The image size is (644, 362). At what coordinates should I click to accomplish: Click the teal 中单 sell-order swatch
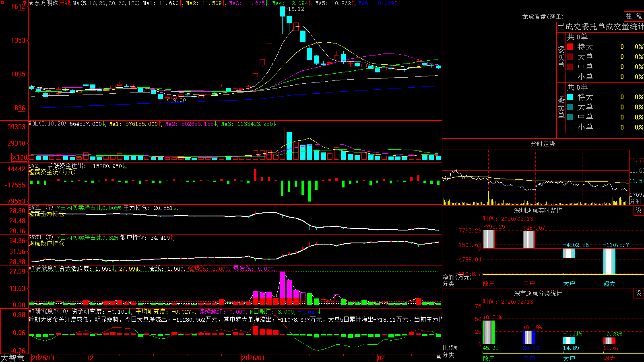tap(570, 117)
